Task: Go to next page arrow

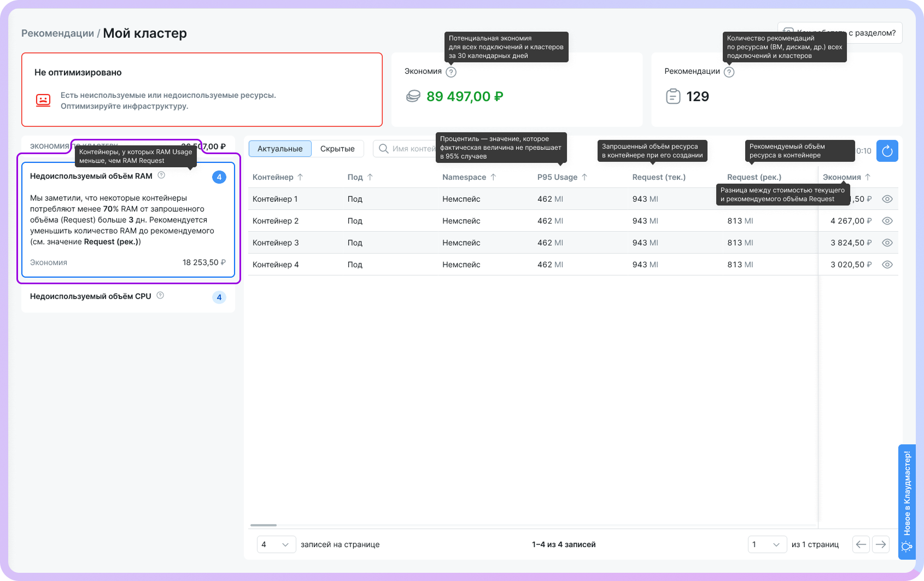Action: [x=880, y=544]
